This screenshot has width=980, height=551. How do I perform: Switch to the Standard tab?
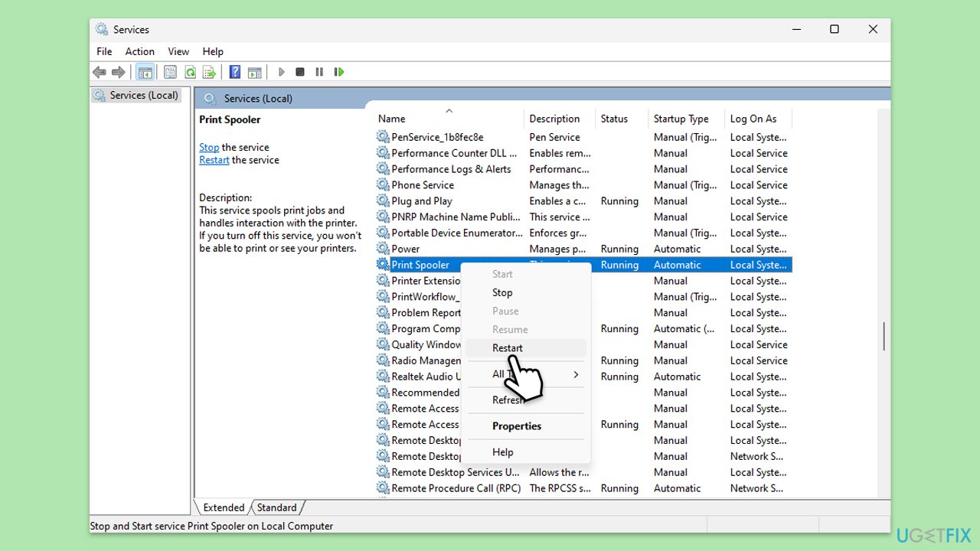[x=276, y=507]
